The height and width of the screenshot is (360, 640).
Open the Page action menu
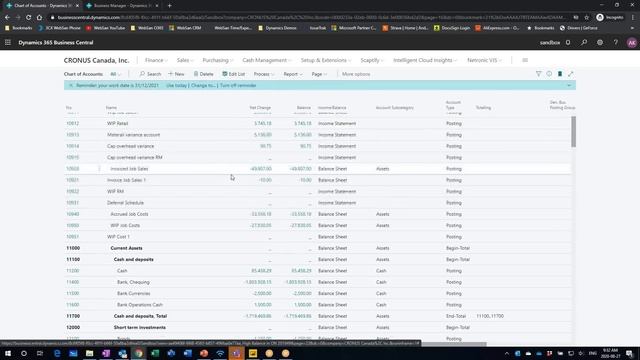pyautogui.click(x=319, y=74)
